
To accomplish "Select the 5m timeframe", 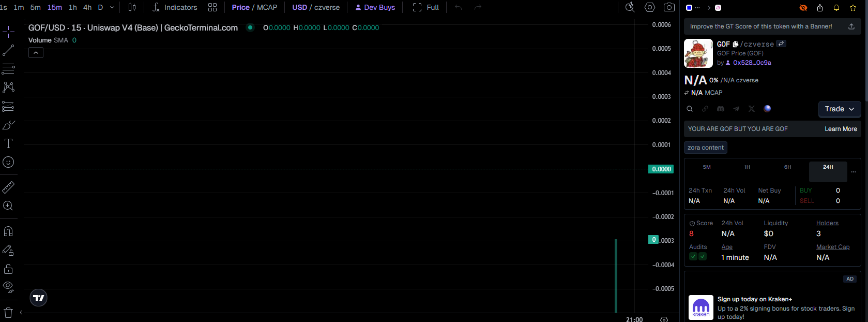I will pos(36,7).
